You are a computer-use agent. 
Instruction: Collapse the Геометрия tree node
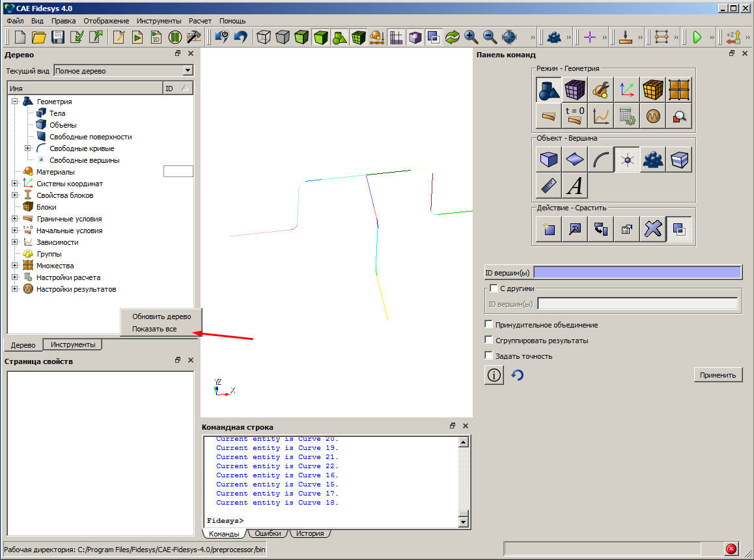pos(15,101)
